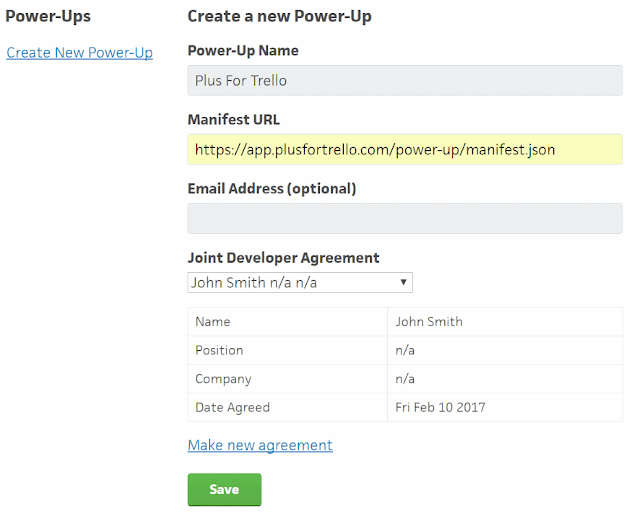This screenshot has height=522, width=640.
Task: Focus the Manifest URL text field
Action: pos(405,149)
